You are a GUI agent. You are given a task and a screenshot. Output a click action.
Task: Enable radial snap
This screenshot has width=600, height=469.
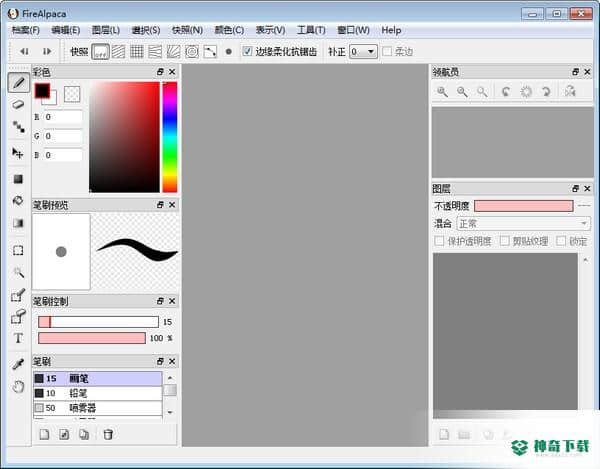pos(173,51)
